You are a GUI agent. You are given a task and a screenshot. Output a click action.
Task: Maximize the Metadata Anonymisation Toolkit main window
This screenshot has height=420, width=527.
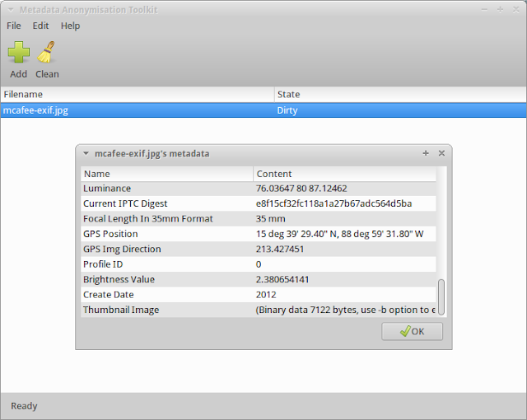500,10
